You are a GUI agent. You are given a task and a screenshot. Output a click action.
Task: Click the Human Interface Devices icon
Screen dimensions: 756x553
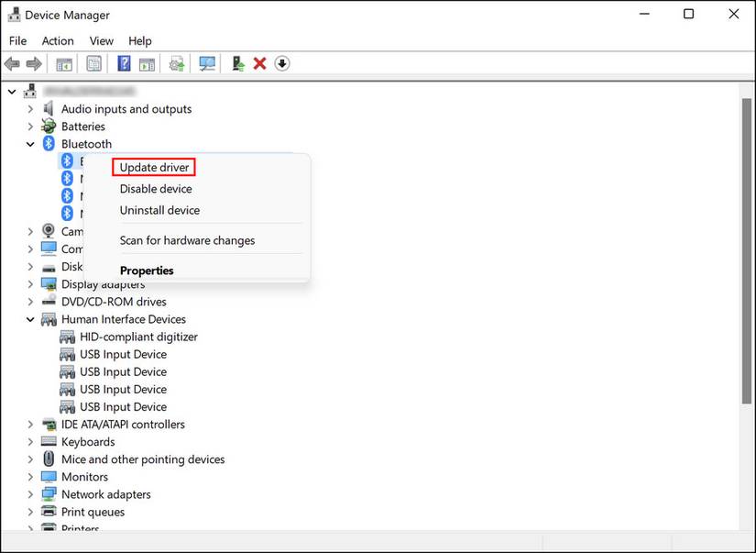(49, 319)
